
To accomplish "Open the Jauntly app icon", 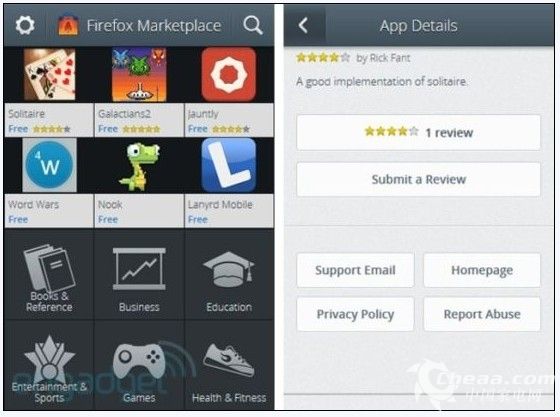I will 229,75.
